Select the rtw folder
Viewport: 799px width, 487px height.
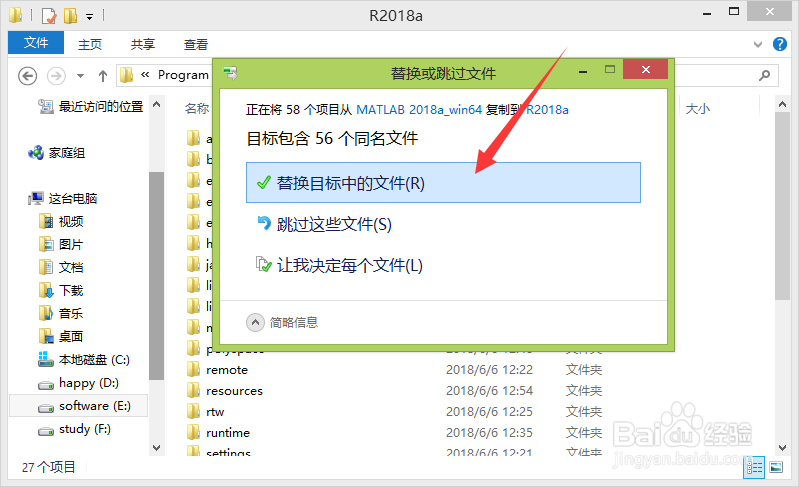coord(215,412)
